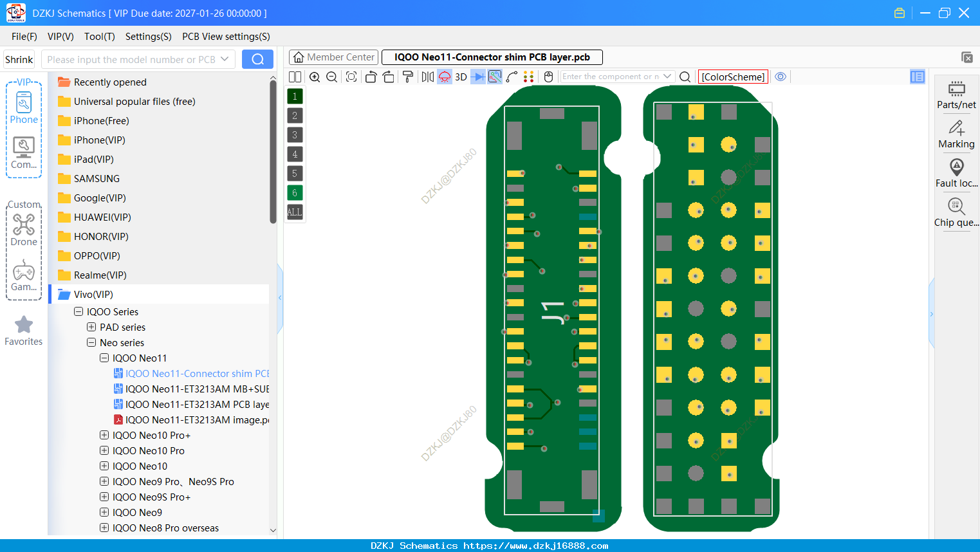
Task: Open the PCB View settings(S) menu
Action: [x=226, y=37]
